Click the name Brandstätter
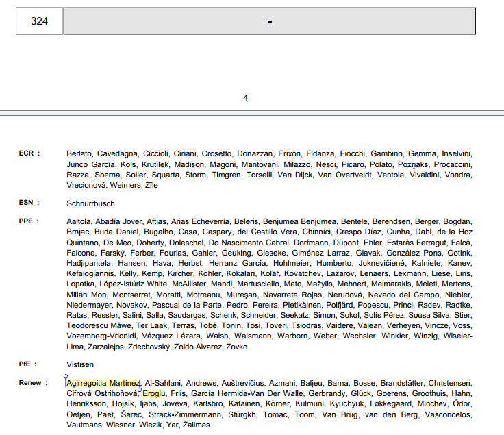504x435 pixels. click(402, 383)
